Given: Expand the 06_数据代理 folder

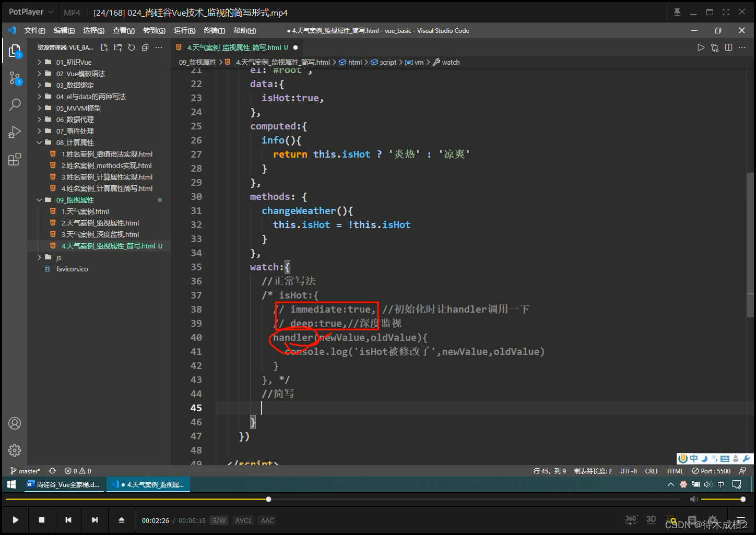Looking at the screenshot, I should click(39, 120).
